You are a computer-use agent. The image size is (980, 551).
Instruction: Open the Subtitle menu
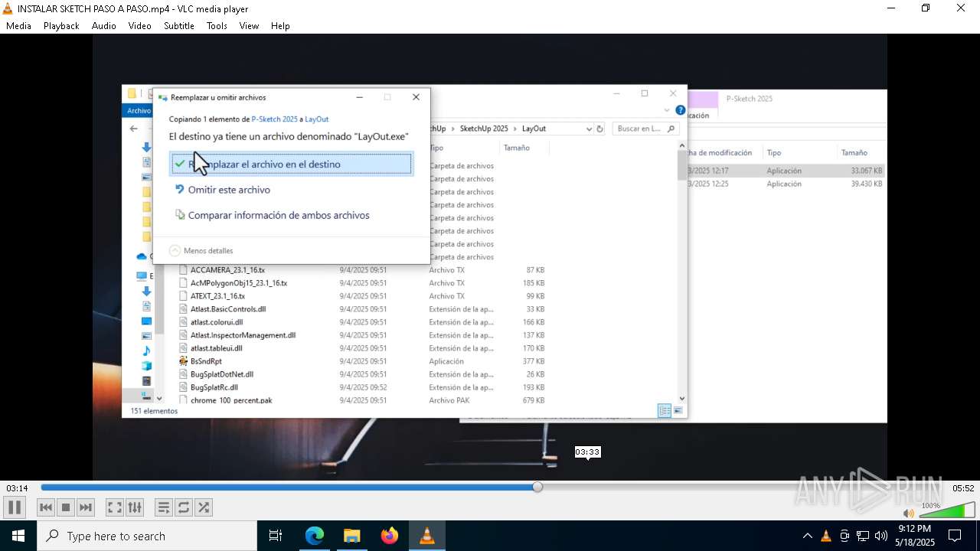pos(178,25)
